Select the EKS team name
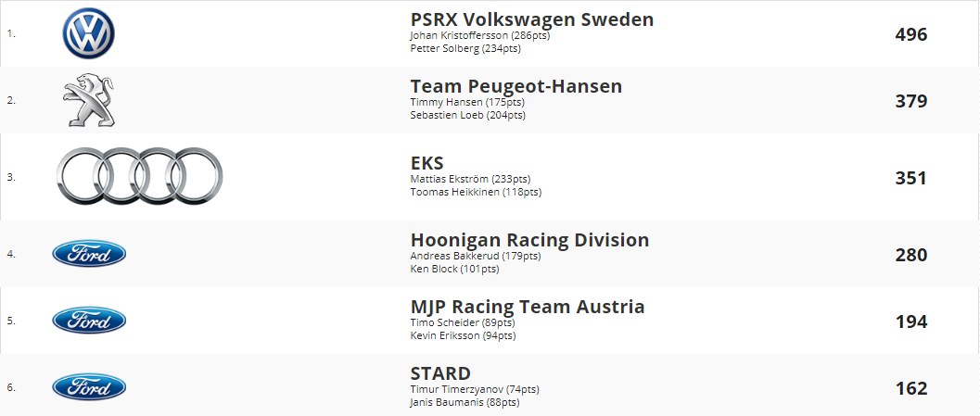The width and height of the screenshot is (980, 416). [426, 163]
